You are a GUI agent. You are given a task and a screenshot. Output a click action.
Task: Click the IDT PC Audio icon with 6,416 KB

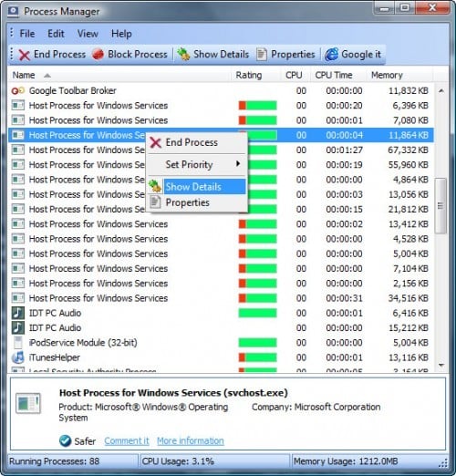[x=18, y=313]
